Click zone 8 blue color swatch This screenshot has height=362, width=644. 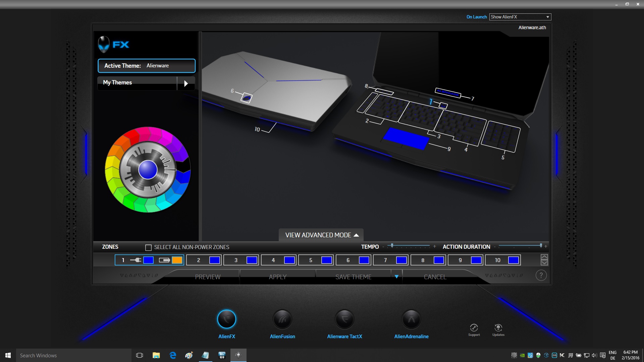tap(439, 260)
